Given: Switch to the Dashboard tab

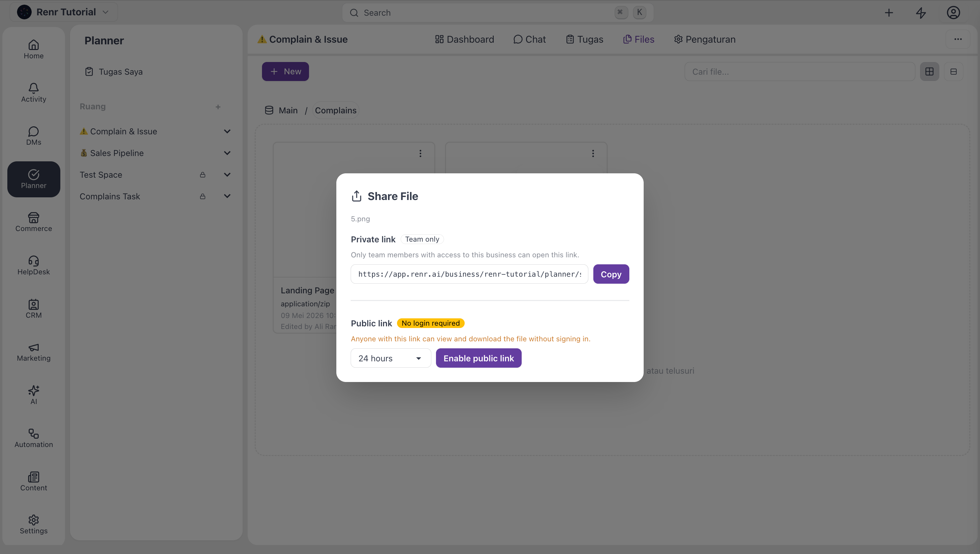Looking at the screenshot, I should 465,39.
